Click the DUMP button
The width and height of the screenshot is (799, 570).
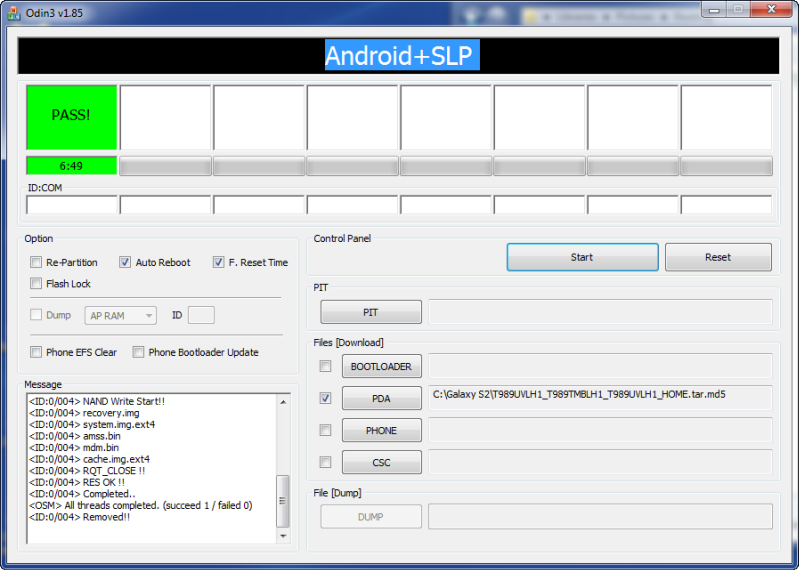click(x=371, y=517)
